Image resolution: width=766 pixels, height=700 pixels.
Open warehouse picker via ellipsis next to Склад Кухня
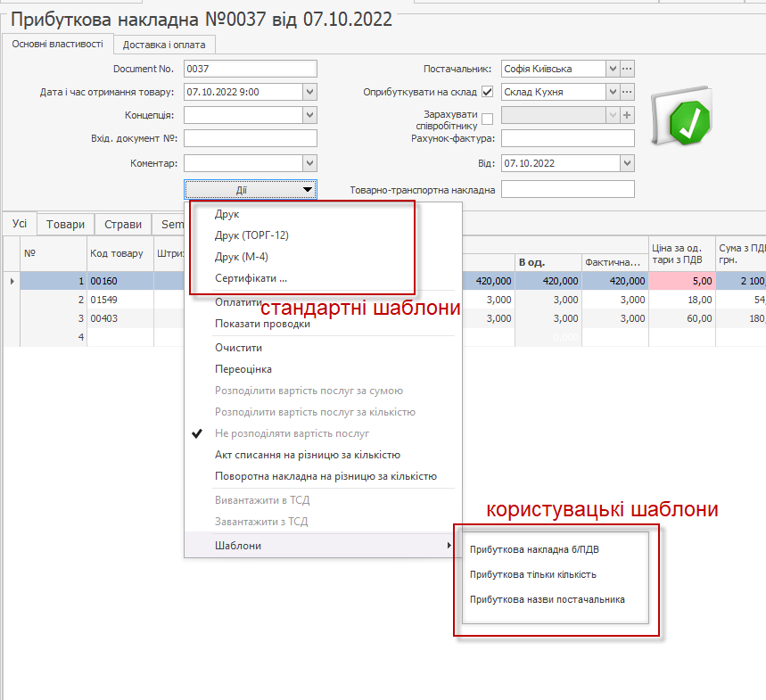627,92
